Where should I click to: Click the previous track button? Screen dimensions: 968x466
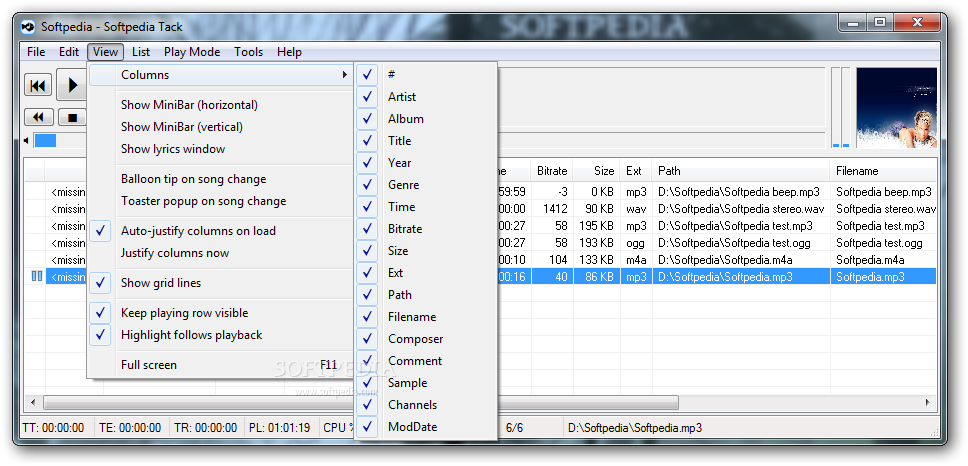(x=38, y=85)
